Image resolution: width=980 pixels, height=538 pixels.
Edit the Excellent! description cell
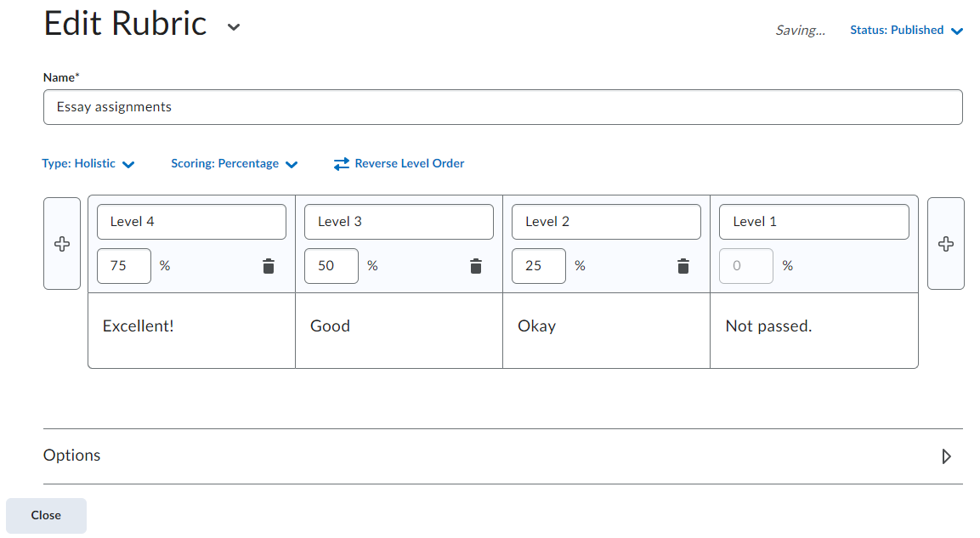(x=191, y=330)
